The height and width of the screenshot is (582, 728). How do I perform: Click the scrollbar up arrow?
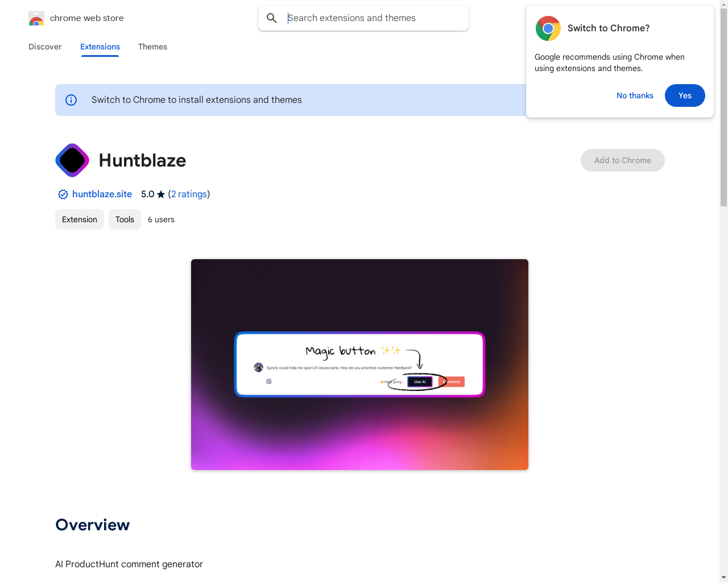click(x=723, y=4)
